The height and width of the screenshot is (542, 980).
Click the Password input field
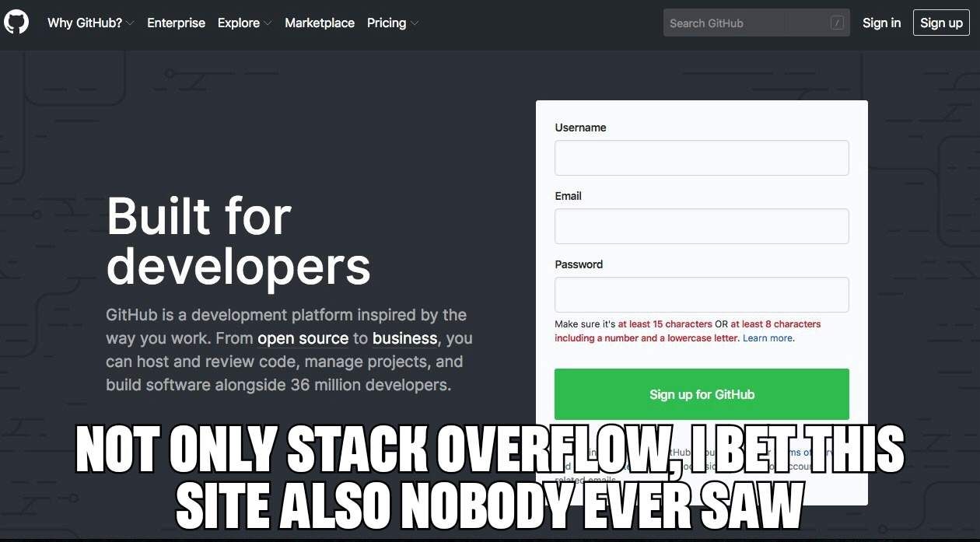(x=702, y=294)
